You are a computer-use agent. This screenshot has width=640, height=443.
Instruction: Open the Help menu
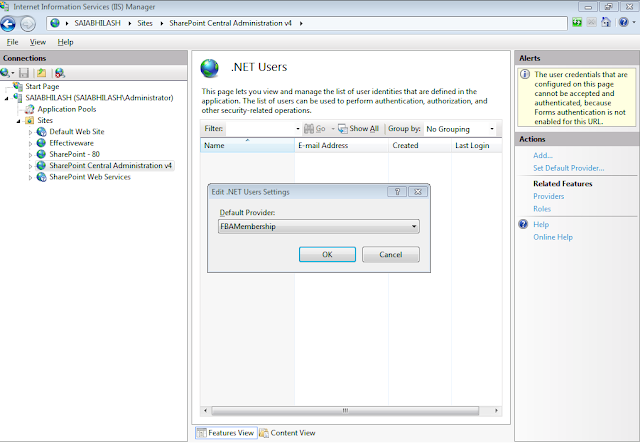coord(65,42)
